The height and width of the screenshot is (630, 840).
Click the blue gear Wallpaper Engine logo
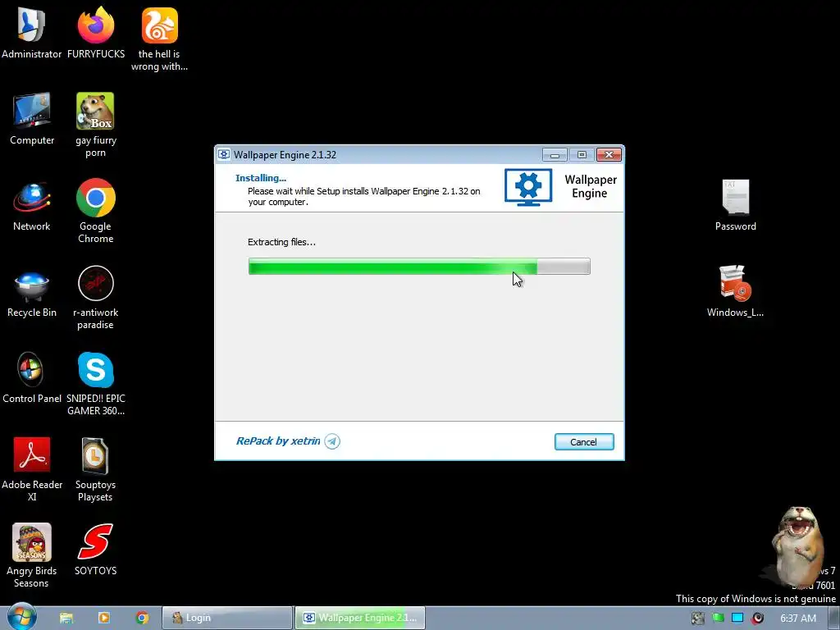pyautogui.click(x=528, y=188)
